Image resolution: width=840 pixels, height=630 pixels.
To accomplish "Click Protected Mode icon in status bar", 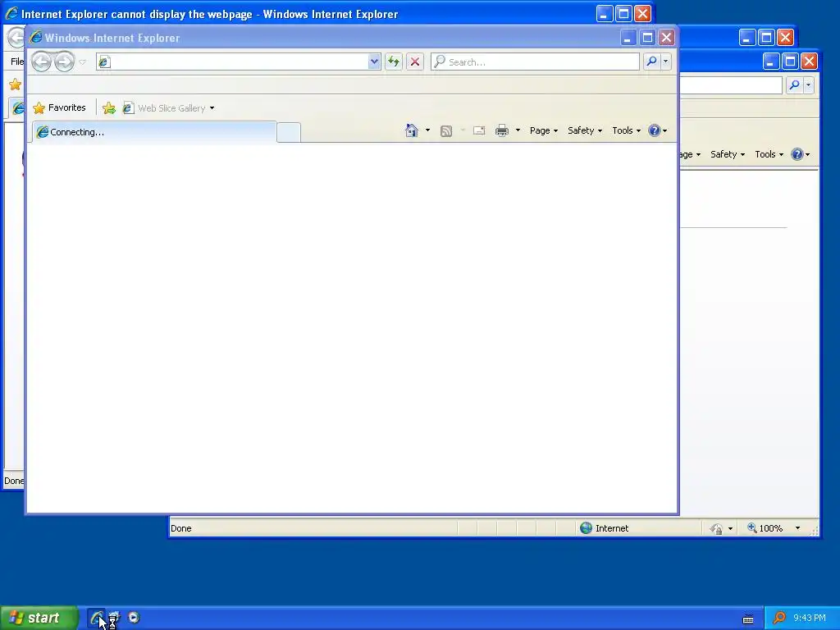I will click(x=716, y=529).
